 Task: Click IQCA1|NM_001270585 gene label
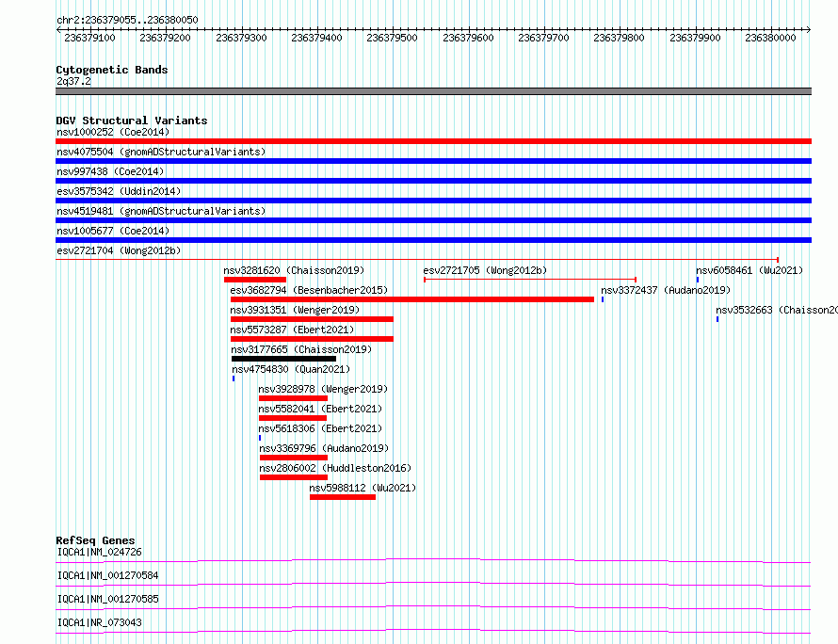click(107, 599)
